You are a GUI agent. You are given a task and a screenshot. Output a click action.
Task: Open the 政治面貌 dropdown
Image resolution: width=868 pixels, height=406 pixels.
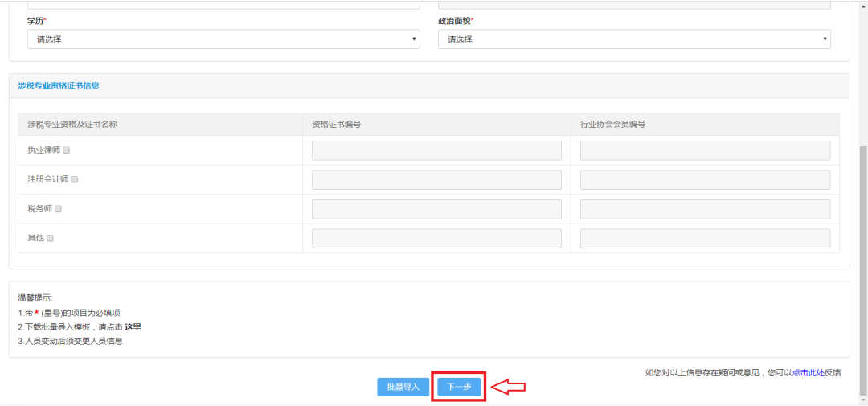click(634, 39)
